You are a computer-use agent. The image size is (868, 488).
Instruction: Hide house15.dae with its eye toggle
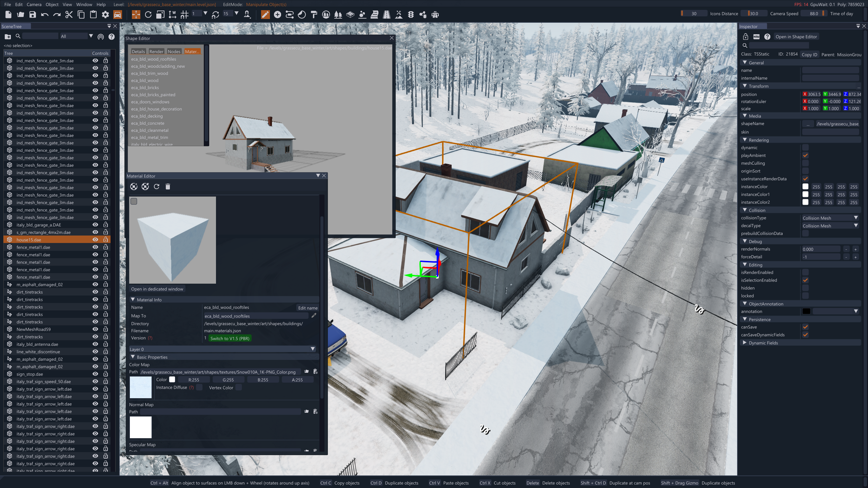point(95,240)
